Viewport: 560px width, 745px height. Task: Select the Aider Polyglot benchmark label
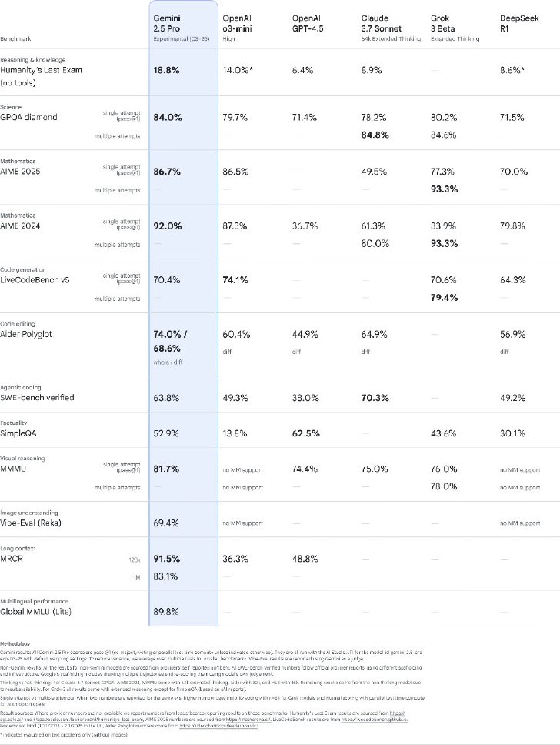(26, 334)
